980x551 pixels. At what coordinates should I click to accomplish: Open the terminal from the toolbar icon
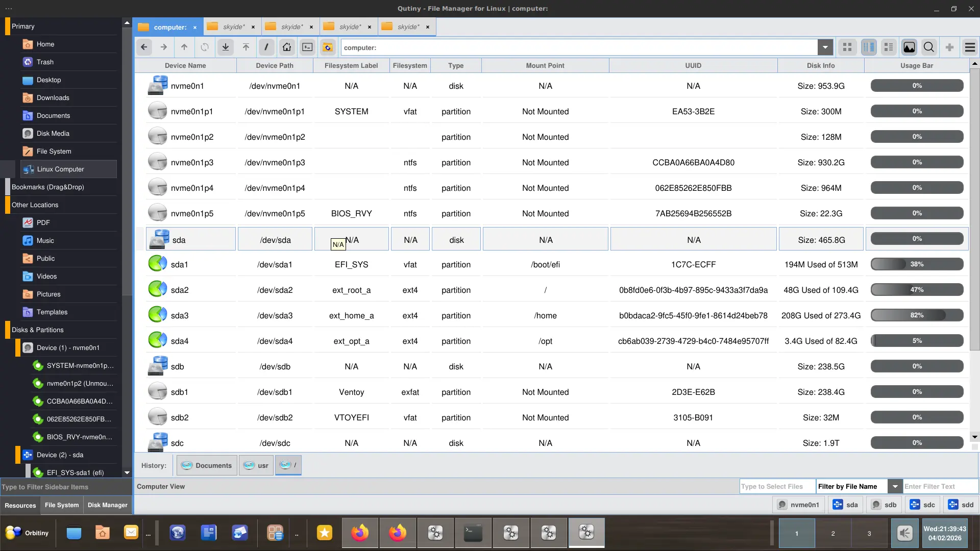click(x=307, y=47)
